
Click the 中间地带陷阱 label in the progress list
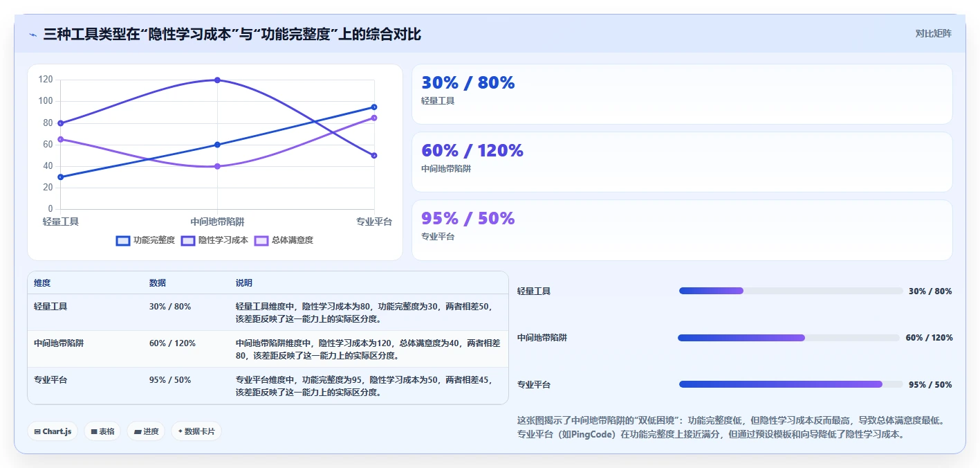coord(542,338)
